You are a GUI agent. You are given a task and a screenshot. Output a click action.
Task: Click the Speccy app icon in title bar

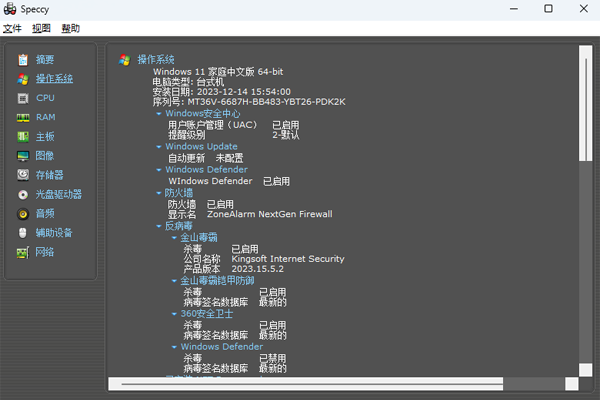[x=10, y=9]
